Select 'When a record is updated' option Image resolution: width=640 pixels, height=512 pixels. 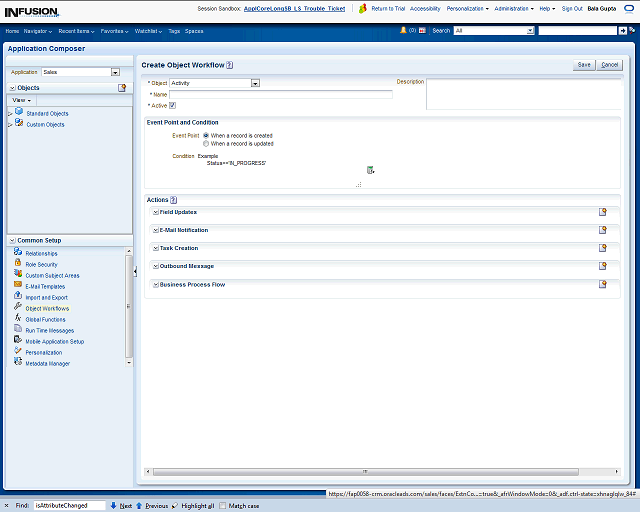(206, 143)
